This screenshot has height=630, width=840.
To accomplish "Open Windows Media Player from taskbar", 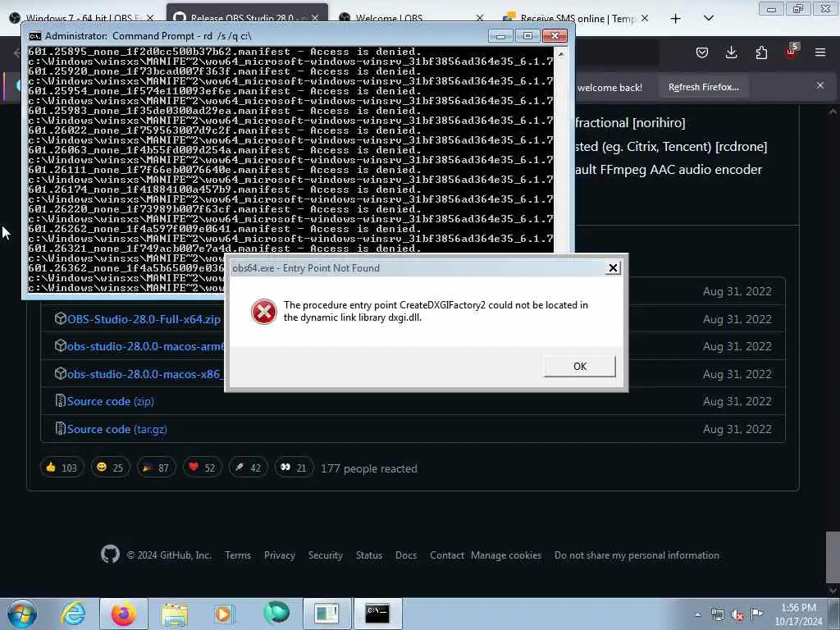I will click(223, 614).
